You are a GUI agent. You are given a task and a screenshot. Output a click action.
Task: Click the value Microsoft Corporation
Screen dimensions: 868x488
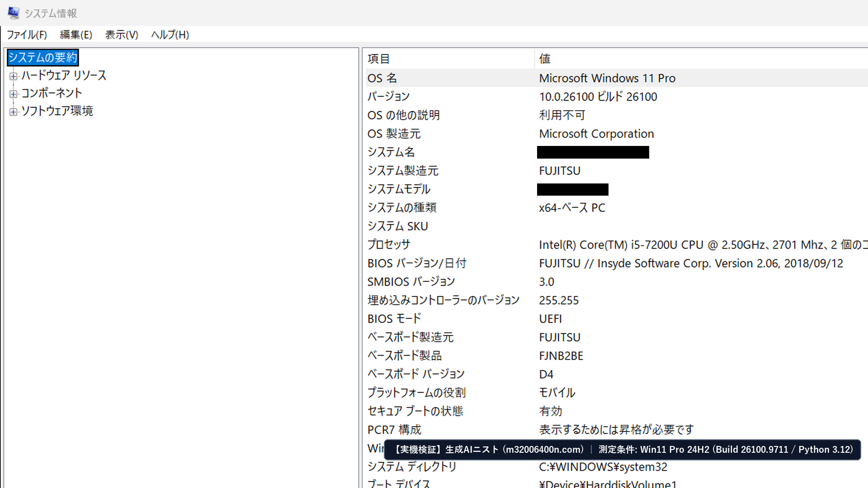click(596, 134)
